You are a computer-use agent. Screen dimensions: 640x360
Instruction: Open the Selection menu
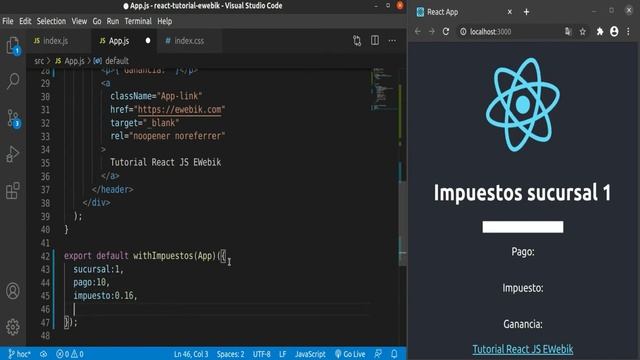51,21
